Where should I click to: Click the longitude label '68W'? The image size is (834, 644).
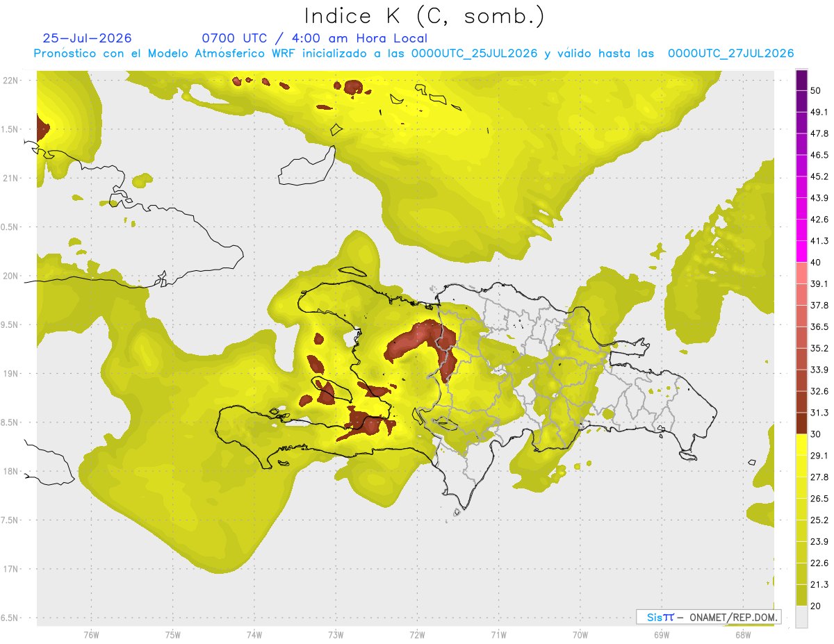(743, 634)
